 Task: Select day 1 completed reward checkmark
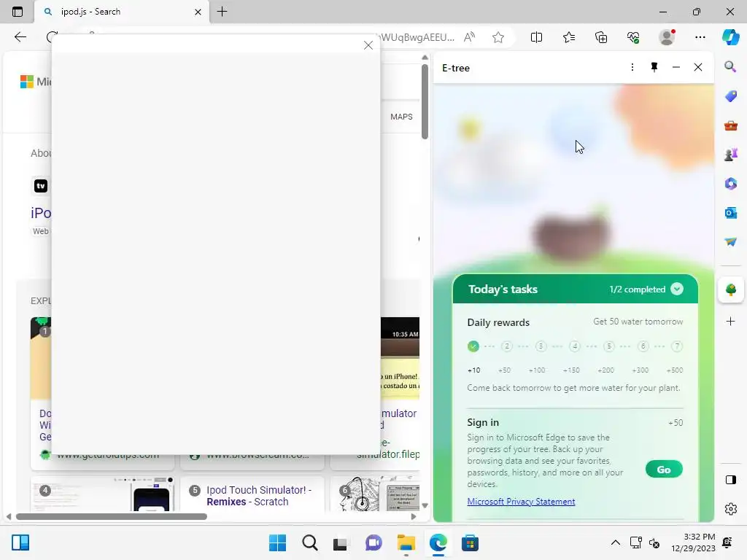[473, 346]
